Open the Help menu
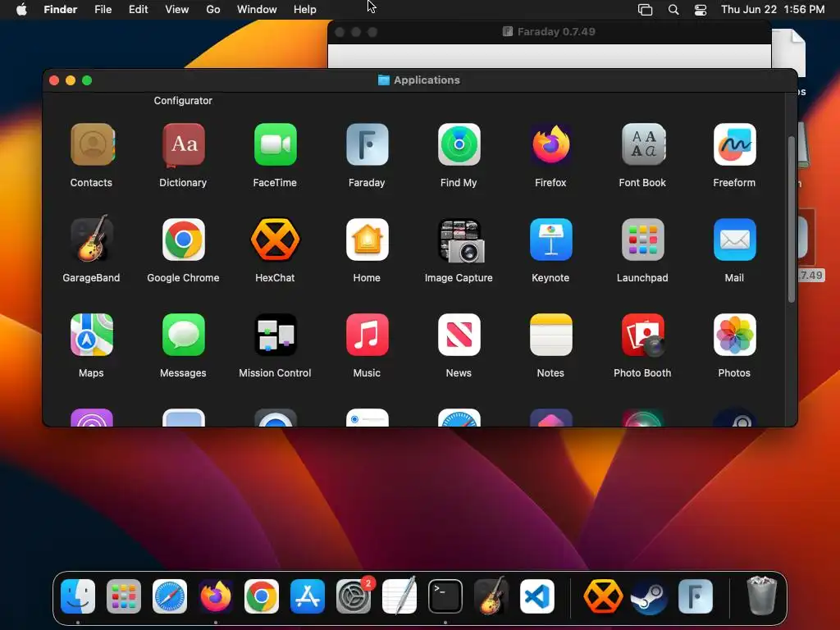Image resolution: width=840 pixels, height=630 pixels. click(305, 10)
